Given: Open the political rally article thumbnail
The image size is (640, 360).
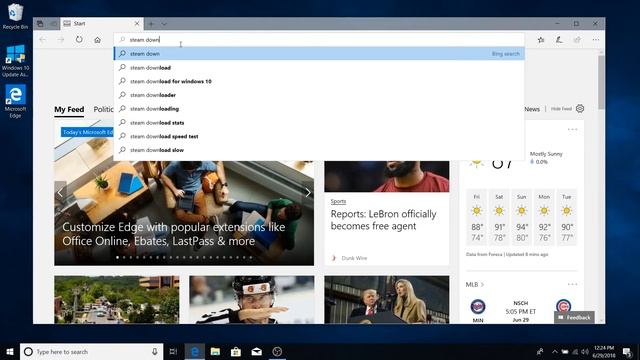Looking at the screenshot, I should pos(387,300).
